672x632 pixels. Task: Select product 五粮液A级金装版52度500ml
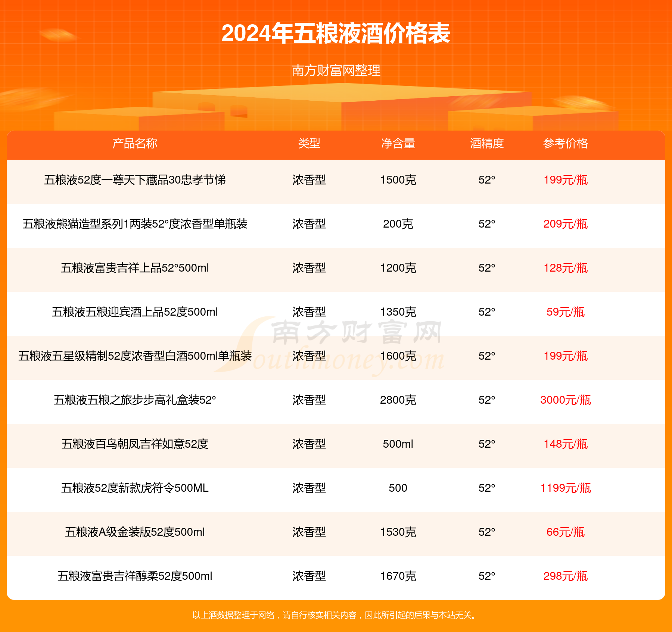[x=135, y=532]
